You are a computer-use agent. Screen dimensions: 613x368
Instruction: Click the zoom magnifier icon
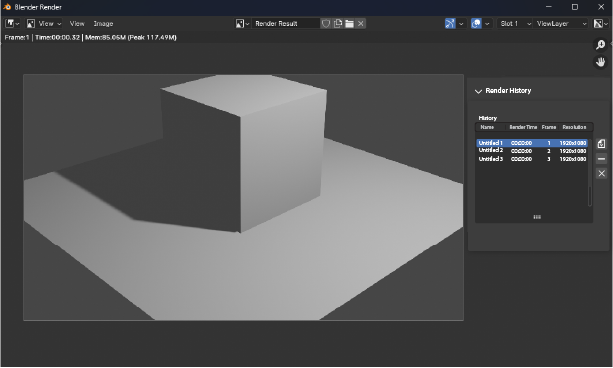tap(600, 45)
